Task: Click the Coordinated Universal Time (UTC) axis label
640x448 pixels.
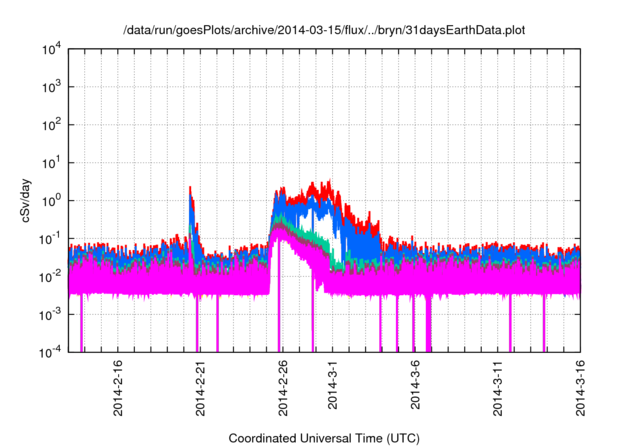Action: pyautogui.click(x=323, y=438)
